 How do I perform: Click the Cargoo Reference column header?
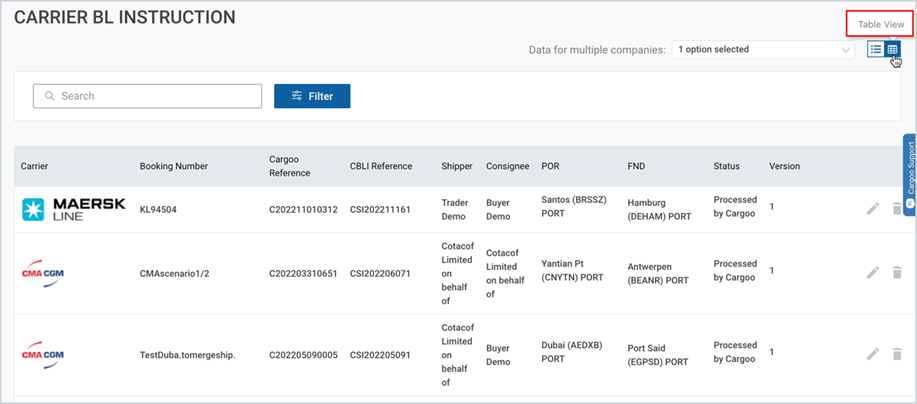click(x=290, y=166)
